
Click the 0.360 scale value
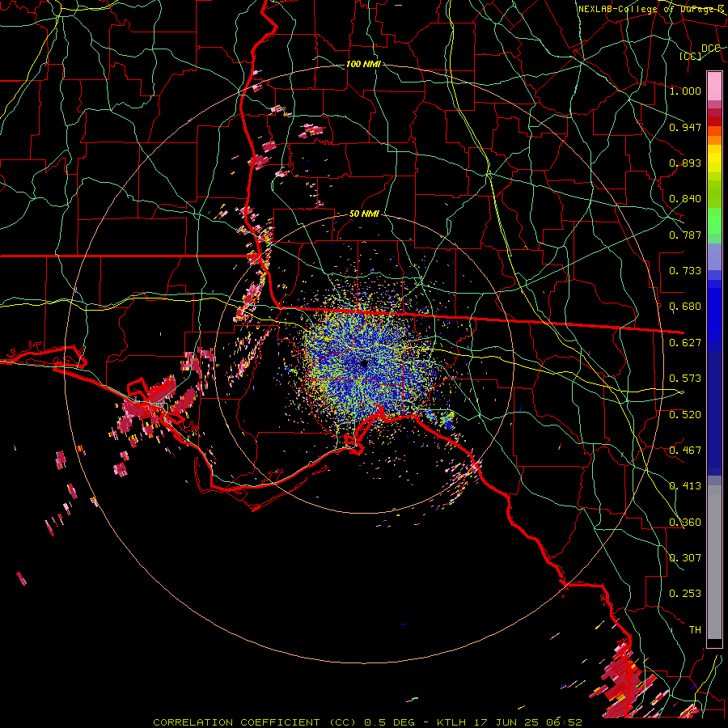point(685,523)
